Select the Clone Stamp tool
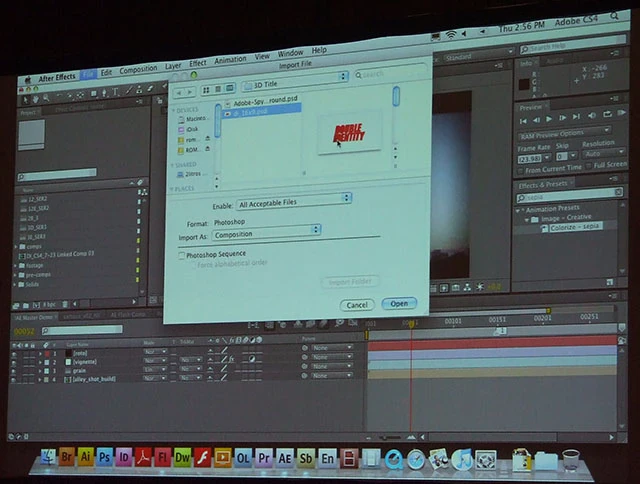Image resolution: width=640 pixels, height=484 pixels. pyautogui.click(x=139, y=89)
